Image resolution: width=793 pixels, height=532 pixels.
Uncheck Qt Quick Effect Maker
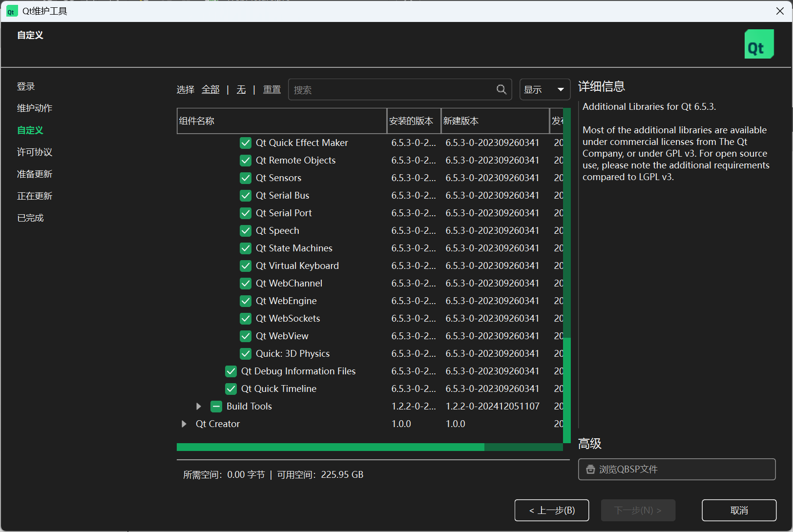tap(246, 143)
